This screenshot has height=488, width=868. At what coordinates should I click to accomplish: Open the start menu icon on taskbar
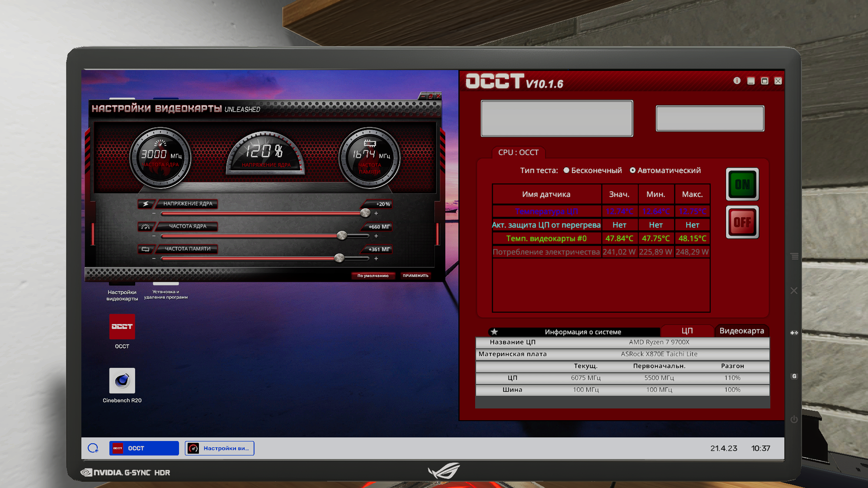point(93,448)
